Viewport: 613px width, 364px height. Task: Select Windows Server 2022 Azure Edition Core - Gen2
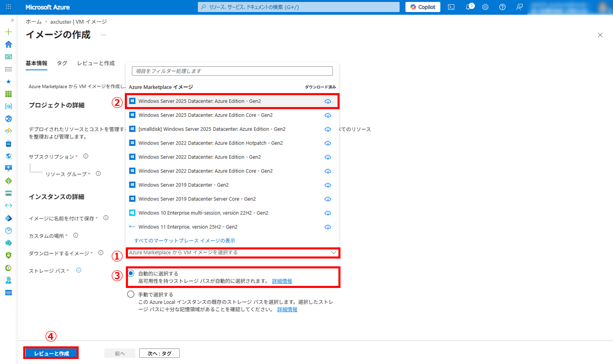[232, 171]
